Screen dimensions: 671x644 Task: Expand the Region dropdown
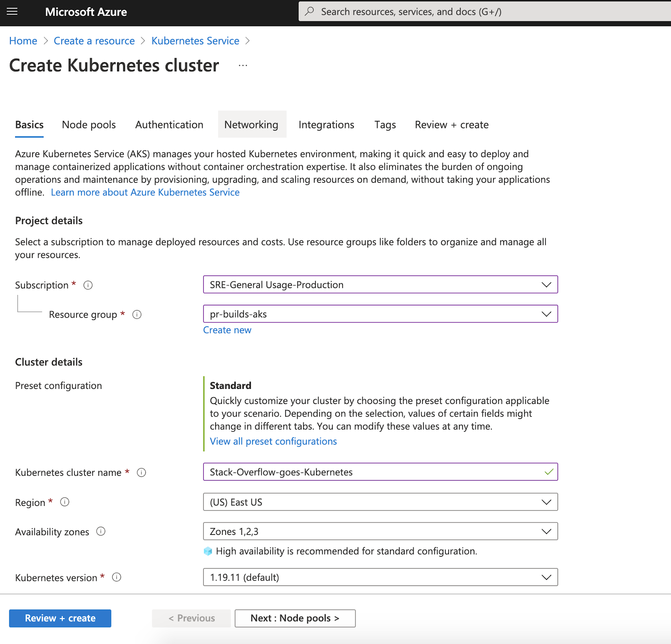[380, 502]
